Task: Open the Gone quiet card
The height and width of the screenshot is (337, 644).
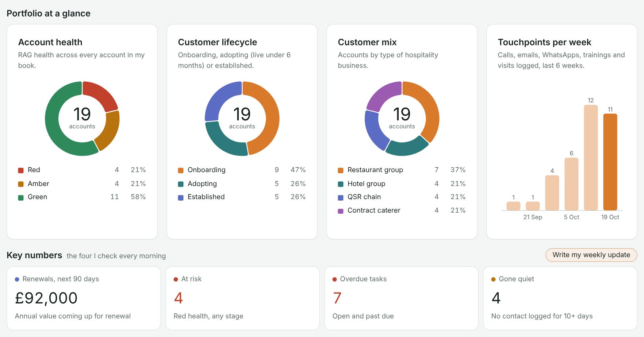Action: coord(560,298)
